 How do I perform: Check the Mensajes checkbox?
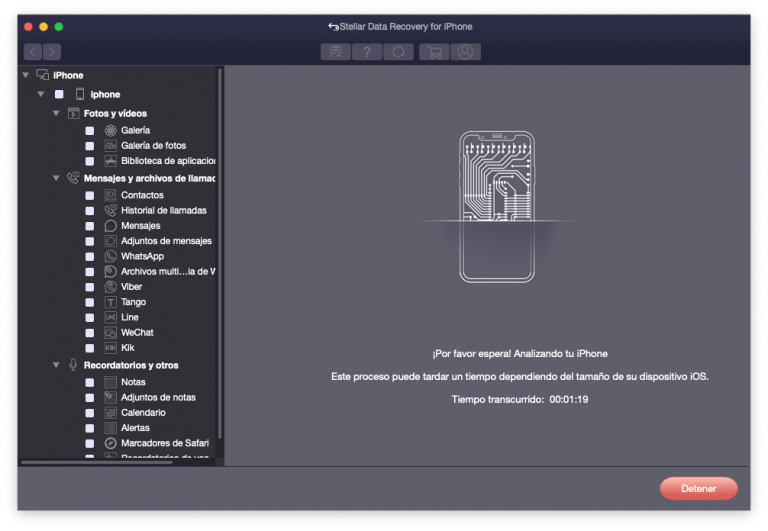90,226
